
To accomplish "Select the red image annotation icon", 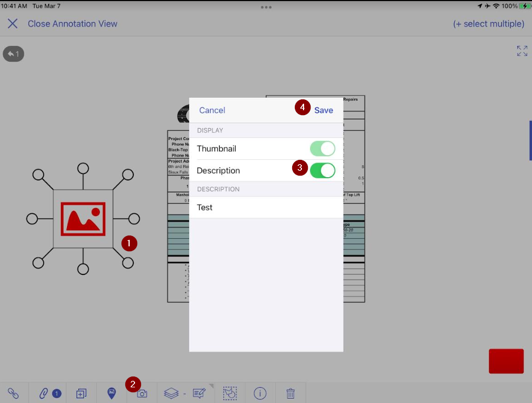I will (x=83, y=219).
